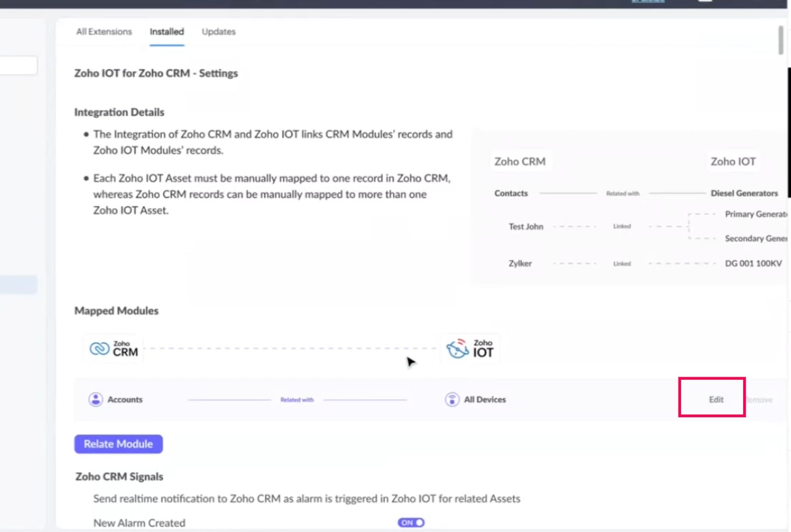Click the bullet starting "The Integration of Zoho CRM"
Screen dimensions: 791x532
(273, 142)
